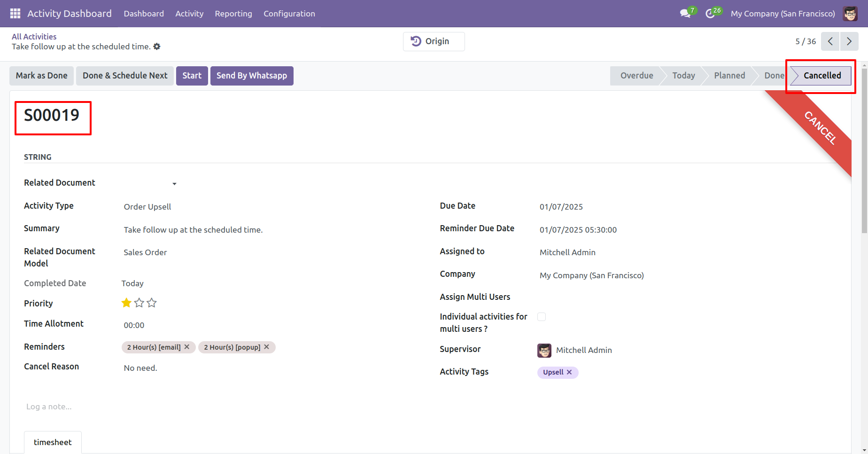Open the gear actions menu beside record title

157,47
